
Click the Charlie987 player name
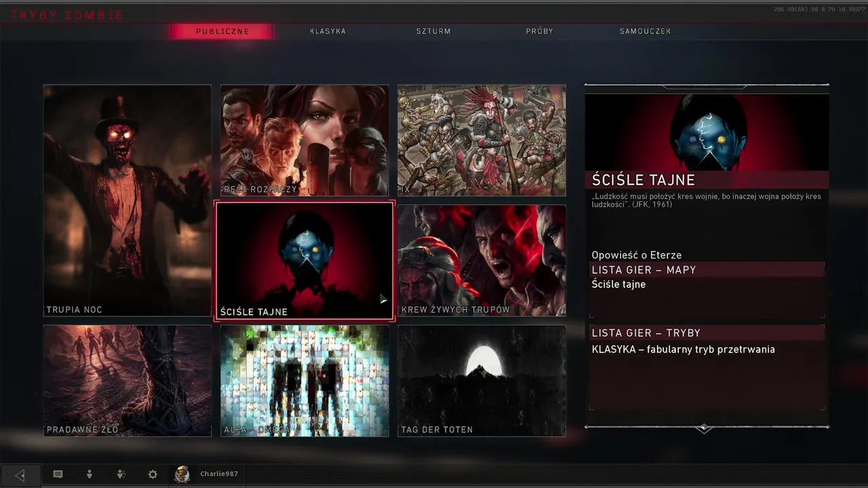(x=219, y=474)
